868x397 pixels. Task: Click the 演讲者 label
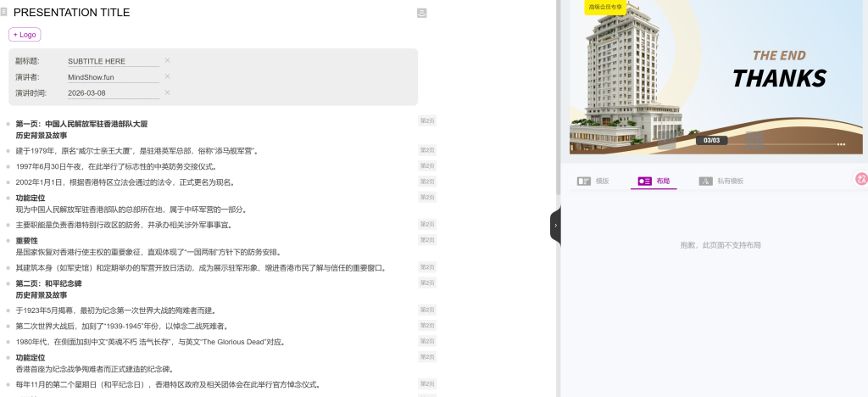[27, 77]
